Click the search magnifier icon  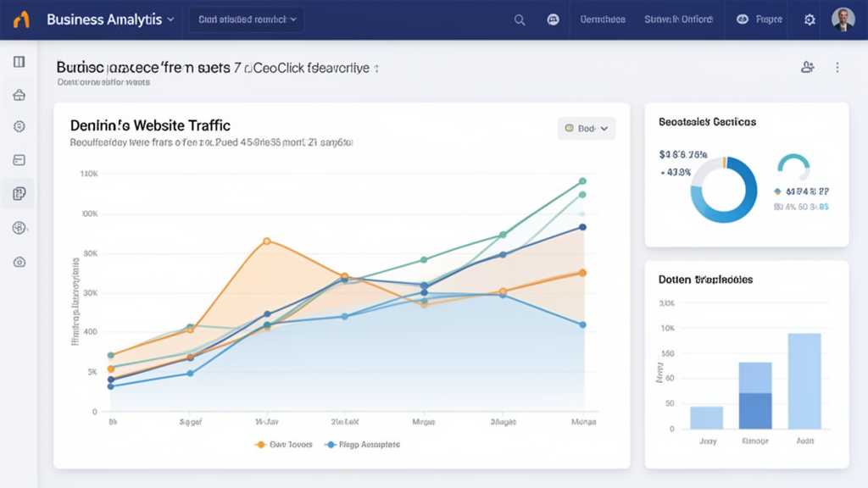520,20
